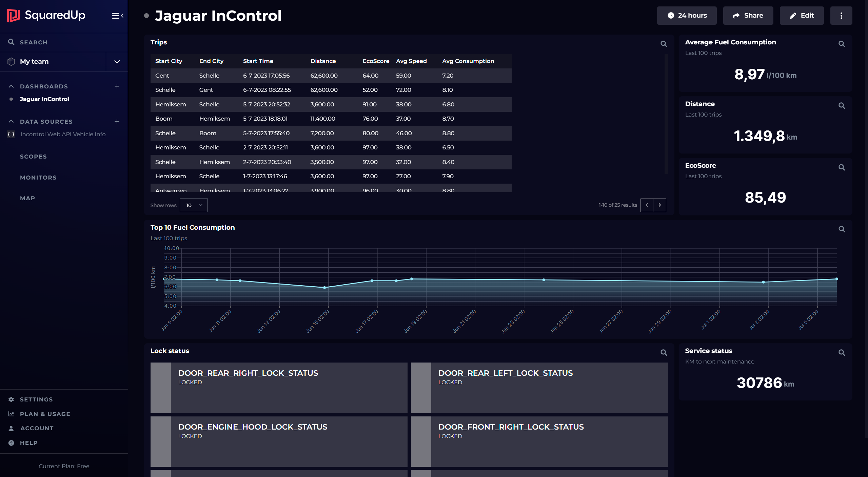This screenshot has width=868, height=477.
Task: Click the Edit button
Action: tap(802, 15)
